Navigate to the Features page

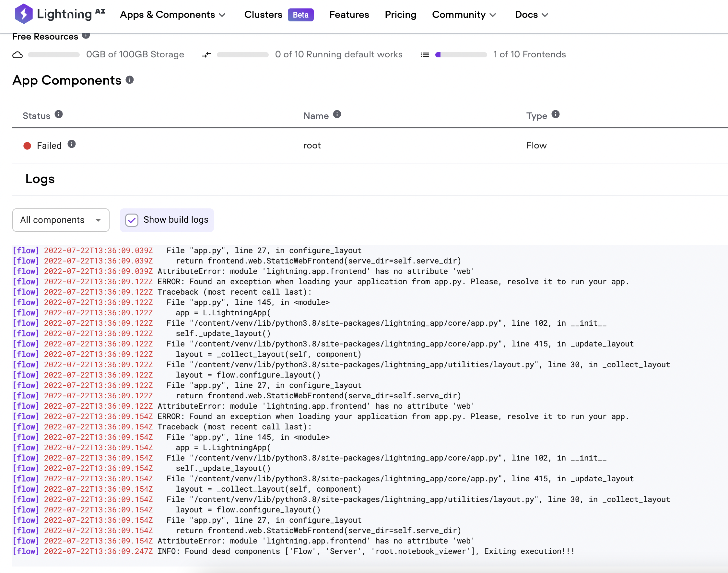pos(349,15)
